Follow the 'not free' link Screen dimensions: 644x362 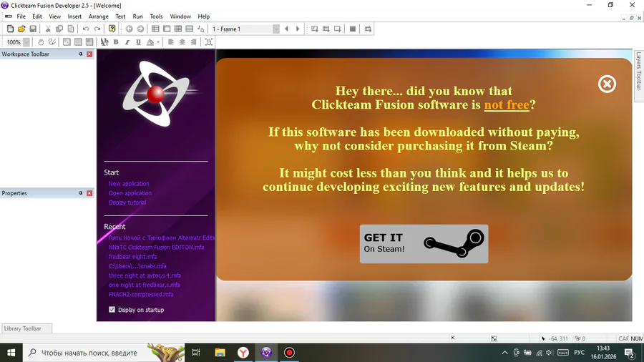click(x=507, y=104)
